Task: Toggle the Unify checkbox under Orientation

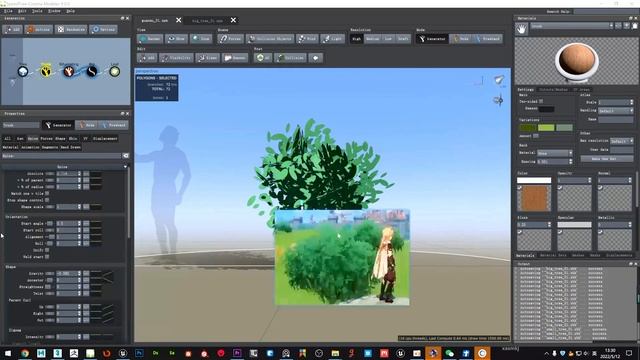Action: (47, 250)
